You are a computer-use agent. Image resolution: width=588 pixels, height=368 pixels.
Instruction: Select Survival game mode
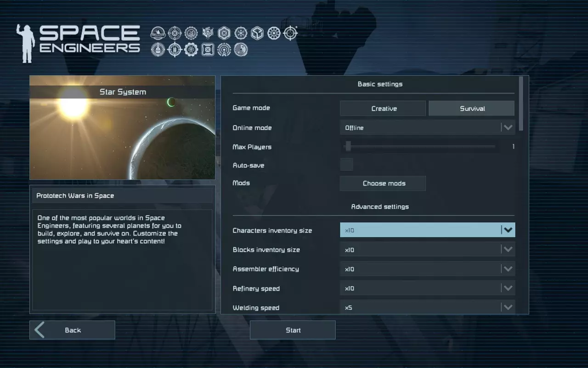(471, 109)
